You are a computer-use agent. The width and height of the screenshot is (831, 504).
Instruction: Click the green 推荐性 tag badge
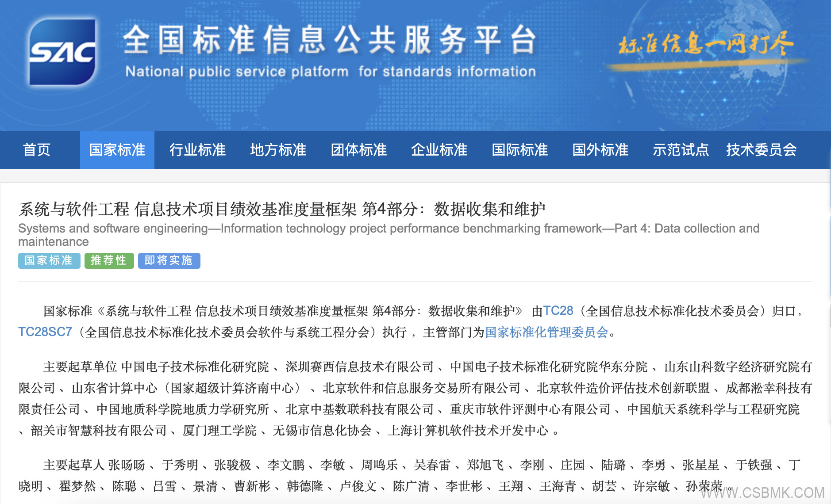point(109,260)
